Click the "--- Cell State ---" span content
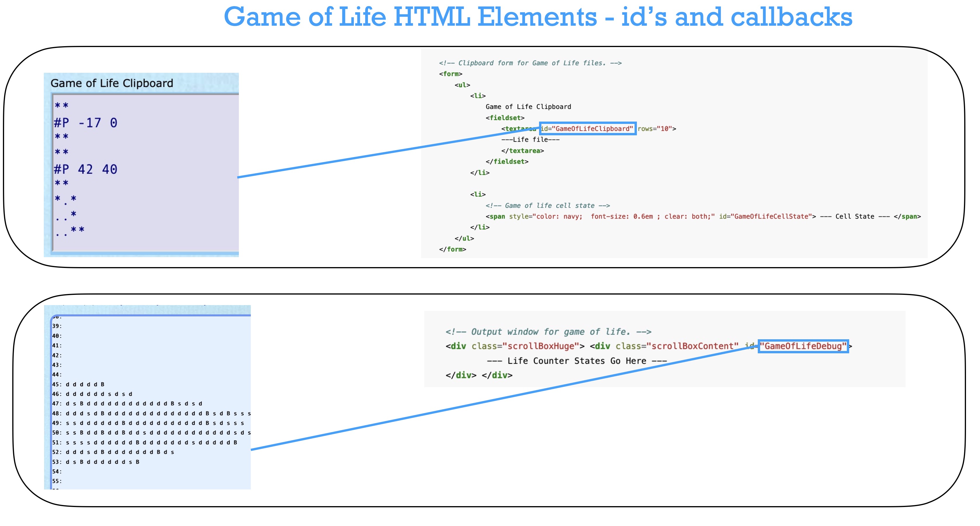Viewport: 980px width, 526px height. 854,216
